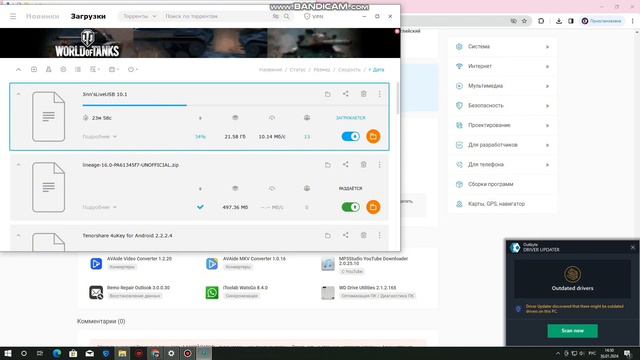
Task: Click orange folder button for lineage-16.0 zip
Action: 373,207
